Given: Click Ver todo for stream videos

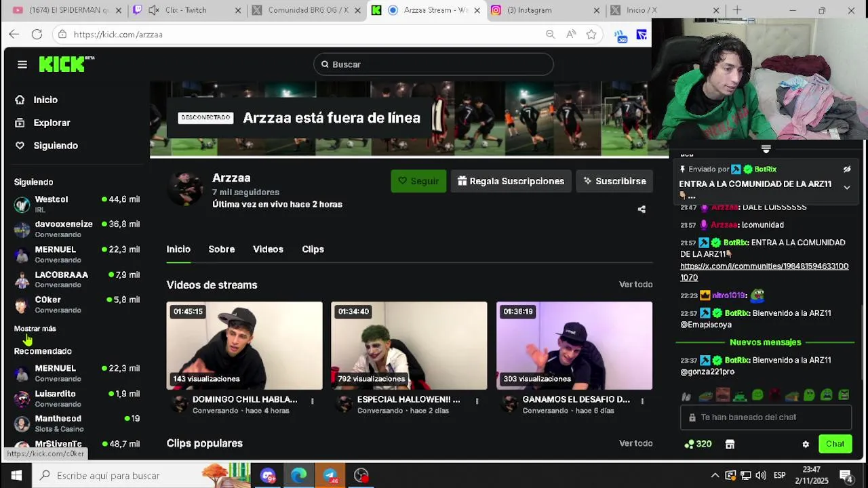Looking at the screenshot, I should 635,285.
